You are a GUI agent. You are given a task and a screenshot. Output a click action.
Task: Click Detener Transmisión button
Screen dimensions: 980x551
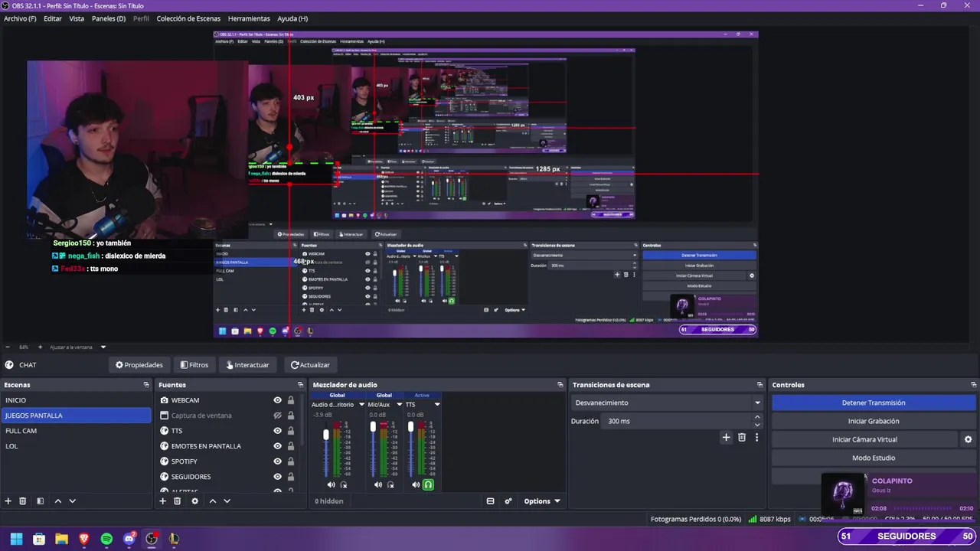[x=874, y=403]
